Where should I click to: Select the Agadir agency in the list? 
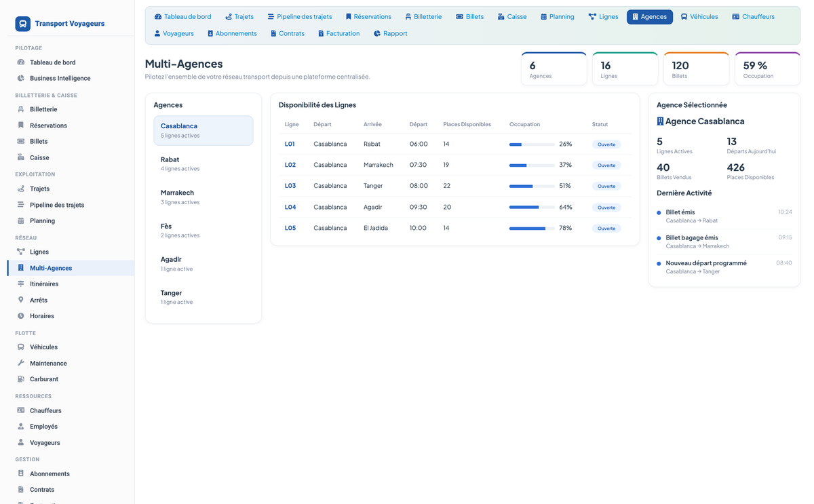pyautogui.click(x=203, y=264)
